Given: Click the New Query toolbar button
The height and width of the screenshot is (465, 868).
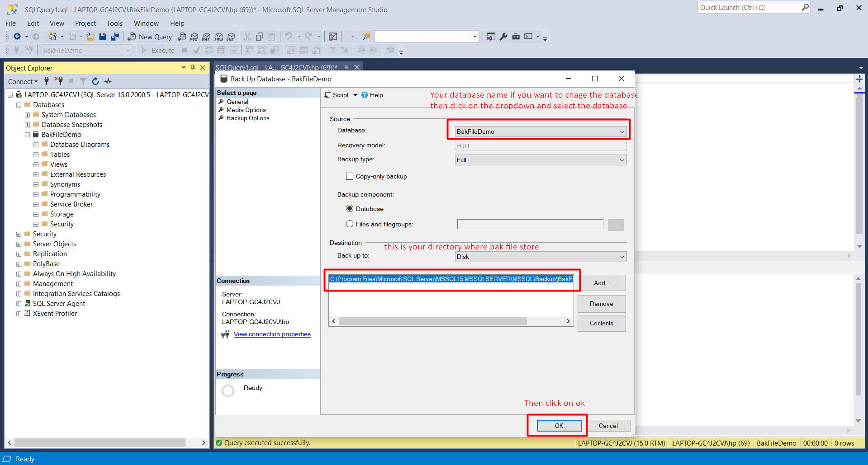Looking at the screenshot, I should [x=150, y=37].
